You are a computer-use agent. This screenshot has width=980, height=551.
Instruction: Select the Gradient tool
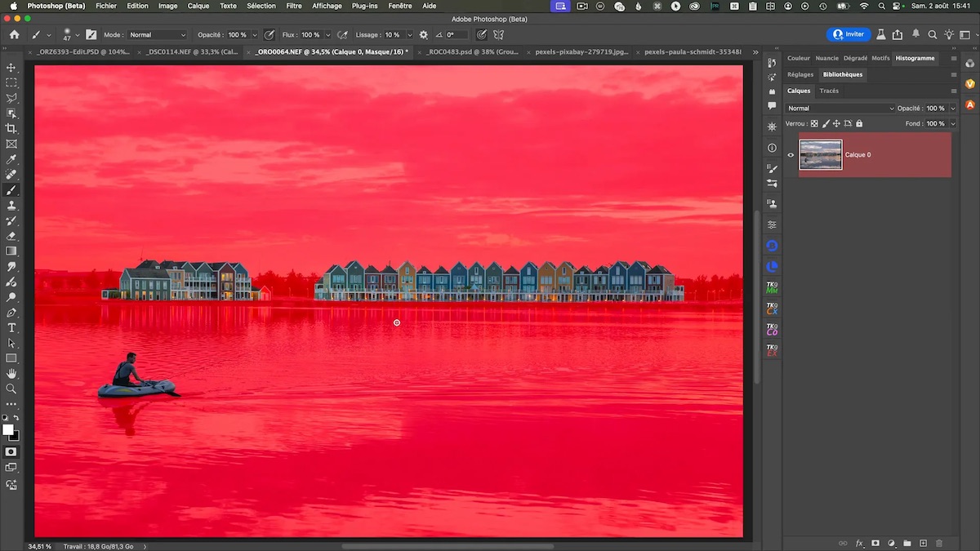pyautogui.click(x=11, y=251)
